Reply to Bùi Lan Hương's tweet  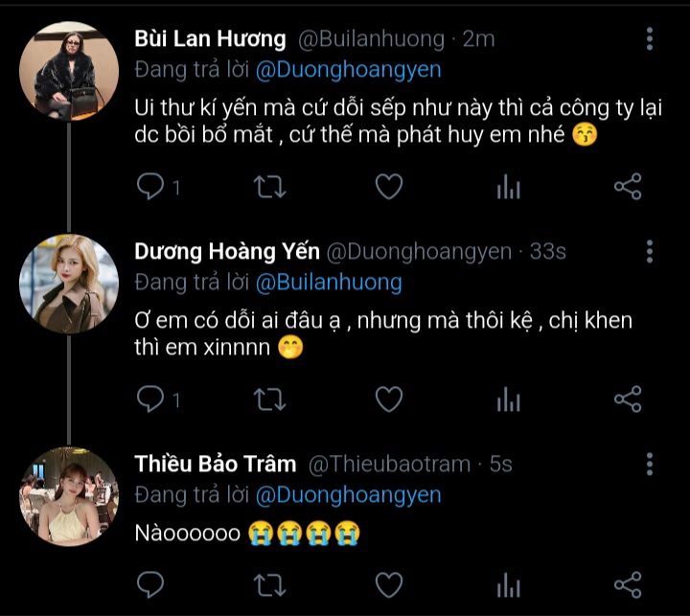point(150,187)
